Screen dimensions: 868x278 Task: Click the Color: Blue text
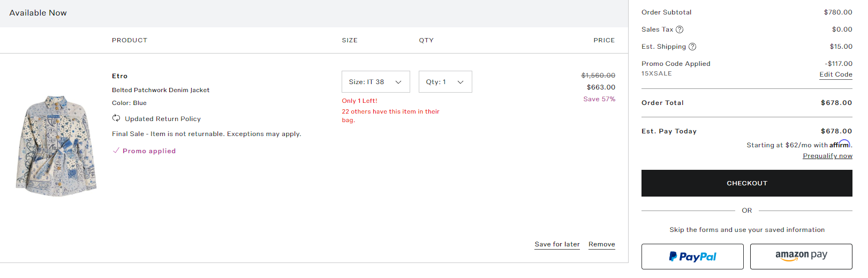tap(129, 103)
